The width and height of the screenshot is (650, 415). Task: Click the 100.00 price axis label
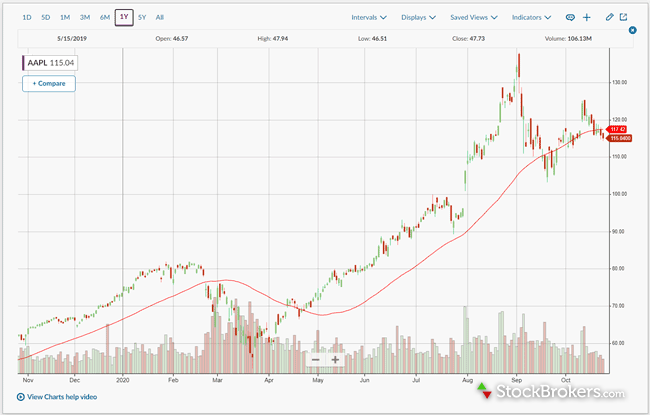pyautogui.click(x=620, y=194)
